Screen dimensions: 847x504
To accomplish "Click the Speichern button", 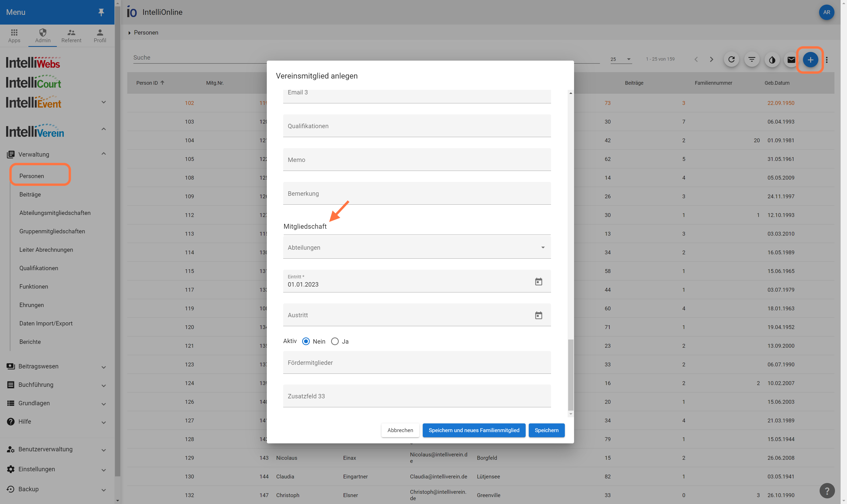I will [547, 430].
